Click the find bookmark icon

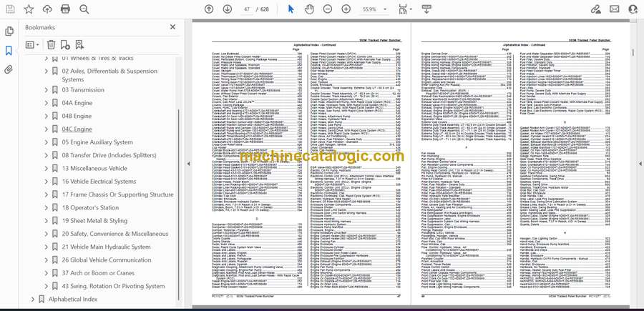(x=79, y=45)
